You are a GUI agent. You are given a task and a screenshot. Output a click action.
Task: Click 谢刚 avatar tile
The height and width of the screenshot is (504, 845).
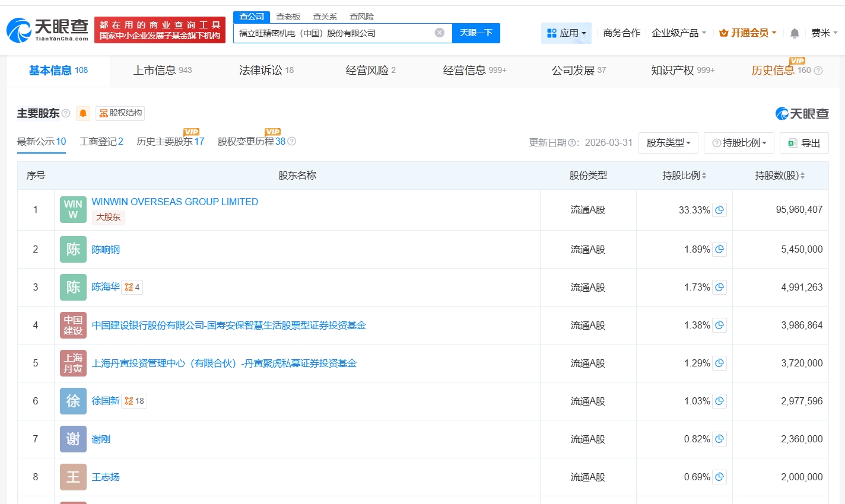pyautogui.click(x=73, y=439)
